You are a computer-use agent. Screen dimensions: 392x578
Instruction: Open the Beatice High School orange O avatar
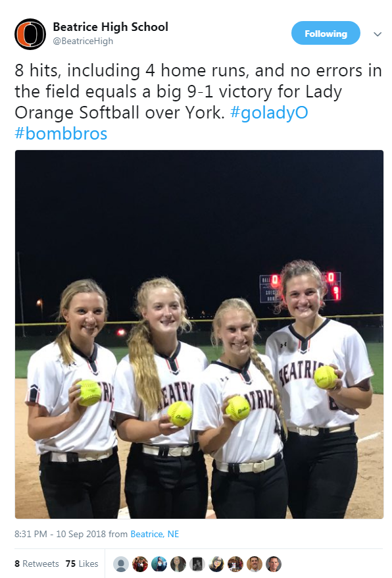(30, 34)
